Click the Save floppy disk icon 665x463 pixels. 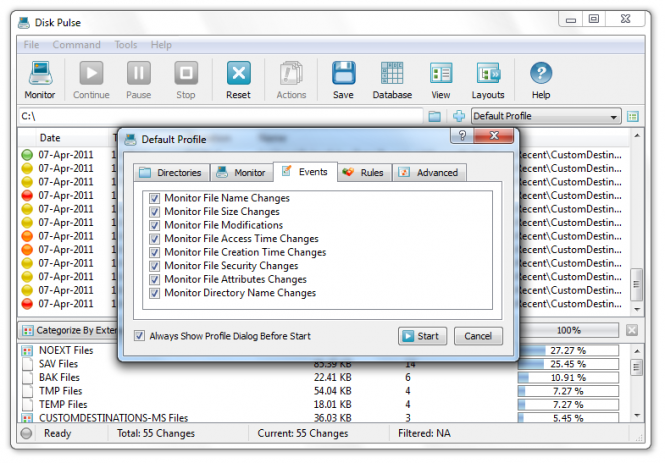point(343,73)
